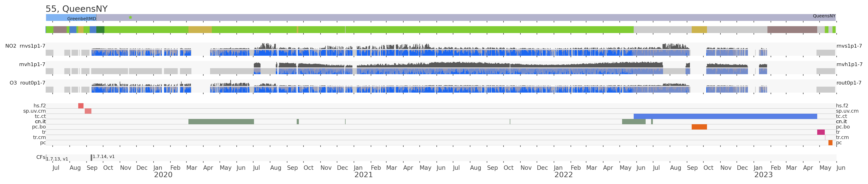Click the left O3 rout0p1-7 row label

pos(27,83)
